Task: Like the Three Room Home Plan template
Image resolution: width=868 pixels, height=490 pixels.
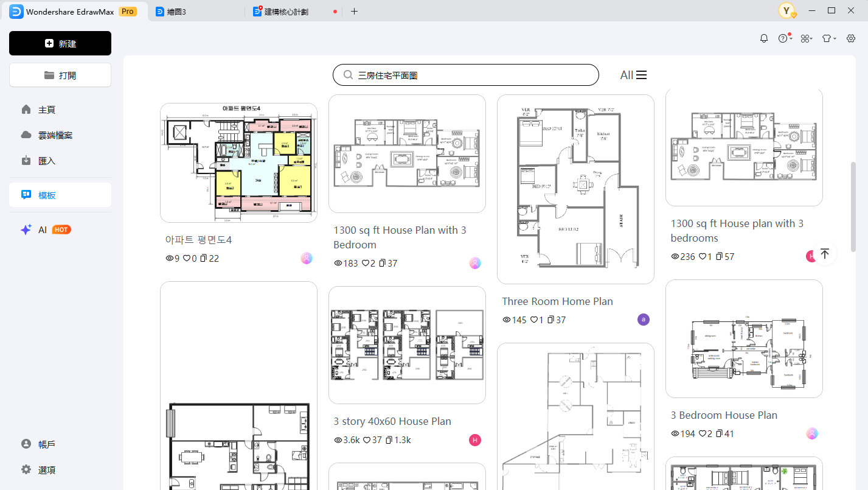Action: 533,319
